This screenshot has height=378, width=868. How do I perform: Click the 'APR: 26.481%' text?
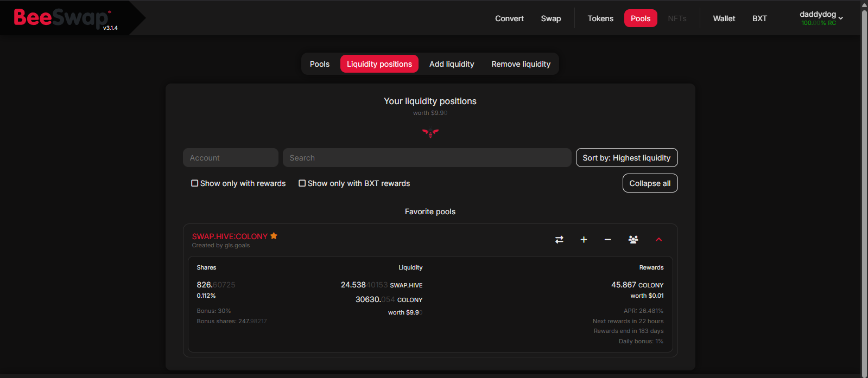click(644, 311)
